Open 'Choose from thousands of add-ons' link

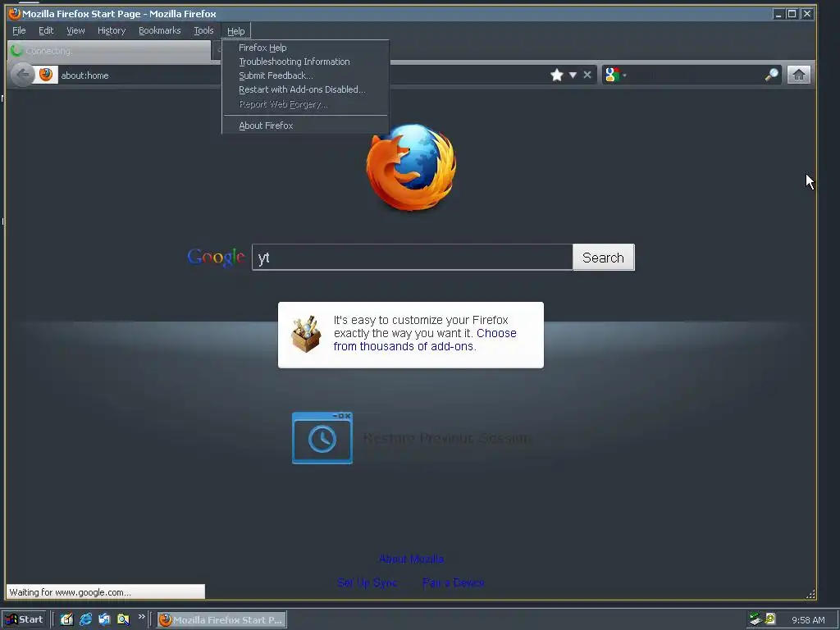point(425,340)
